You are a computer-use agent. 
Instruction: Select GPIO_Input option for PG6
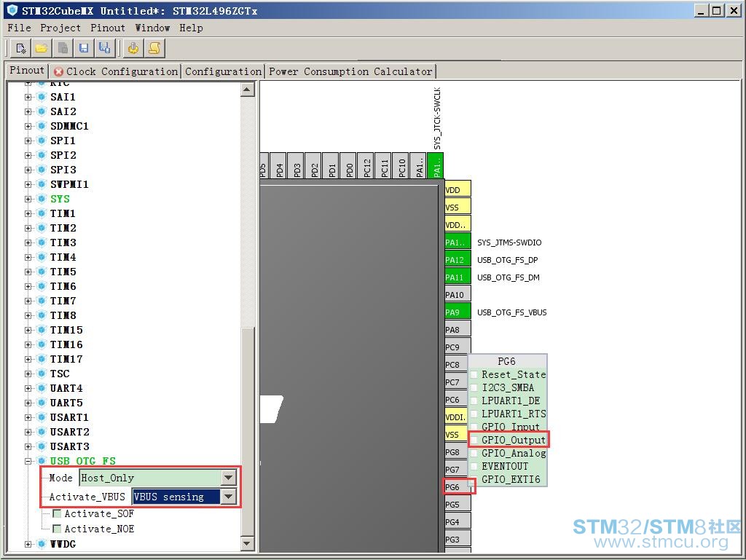[508, 427]
